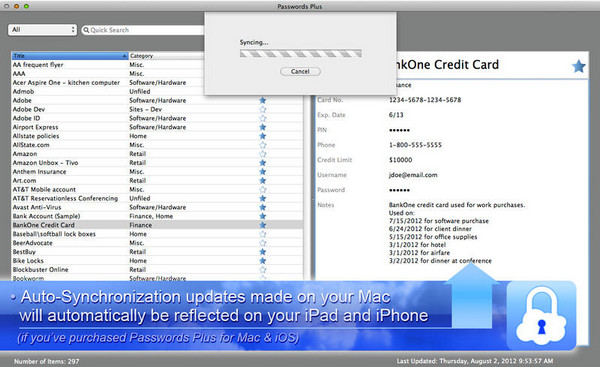Click star icon for Art.com row
This screenshot has height=367, width=600.
coord(262,181)
